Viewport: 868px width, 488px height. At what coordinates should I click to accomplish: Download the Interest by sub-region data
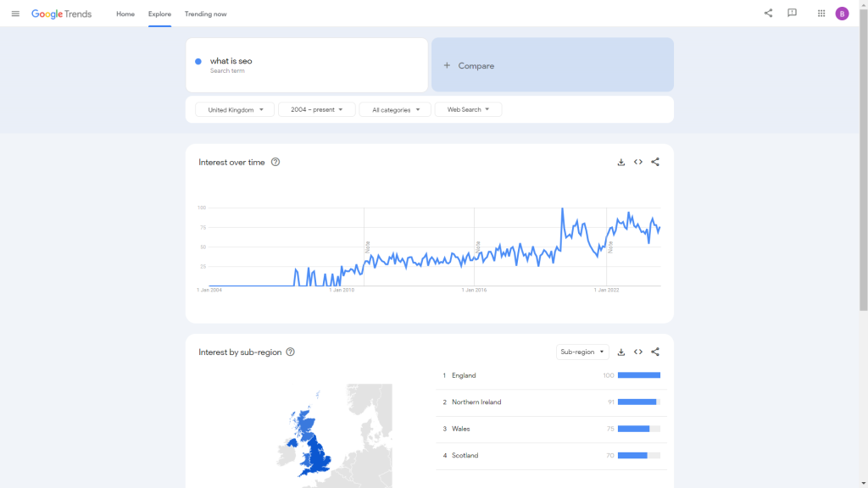tap(621, 352)
